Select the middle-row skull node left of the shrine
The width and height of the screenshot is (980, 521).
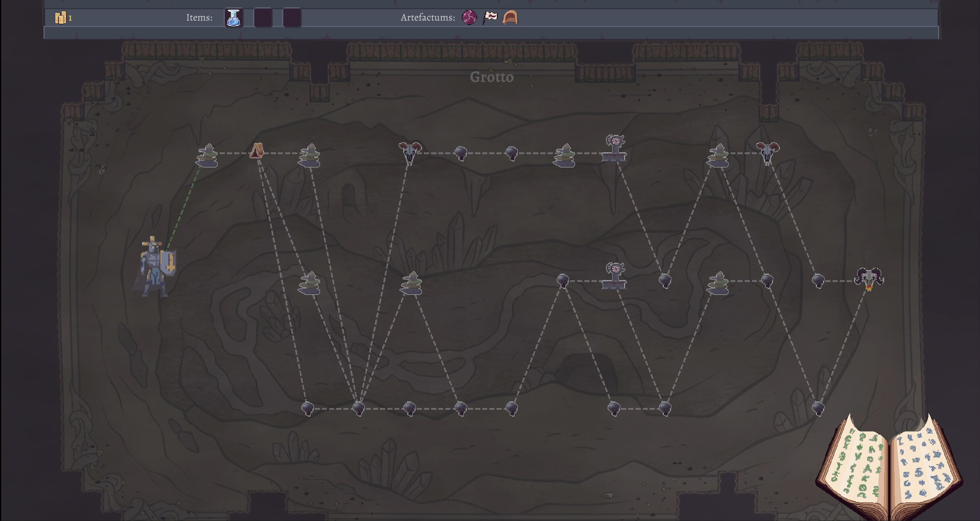[563, 280]
